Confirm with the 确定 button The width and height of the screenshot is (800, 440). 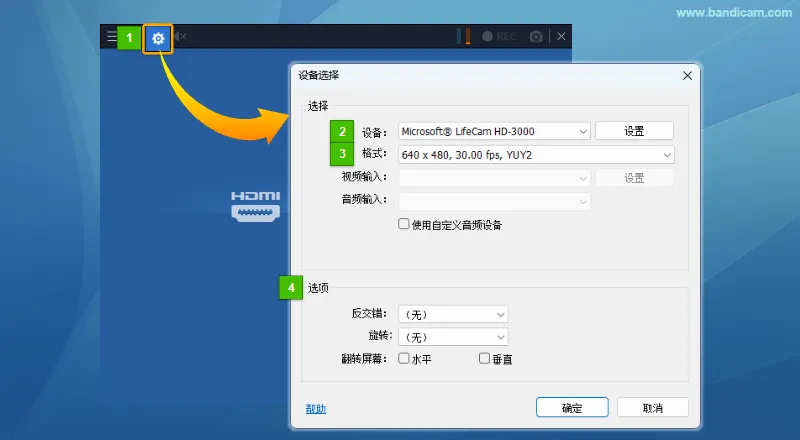pos(572,407)
